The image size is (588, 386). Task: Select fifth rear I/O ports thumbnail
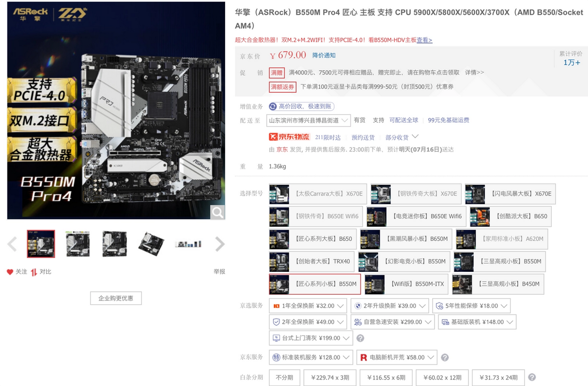(x=188, y=244)
